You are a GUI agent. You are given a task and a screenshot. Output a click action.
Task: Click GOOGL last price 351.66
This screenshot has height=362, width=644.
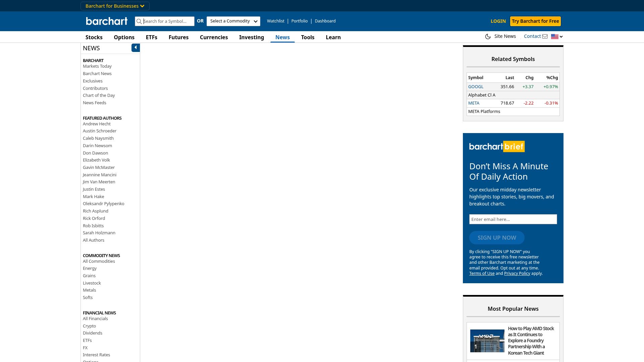click(507, 87)
